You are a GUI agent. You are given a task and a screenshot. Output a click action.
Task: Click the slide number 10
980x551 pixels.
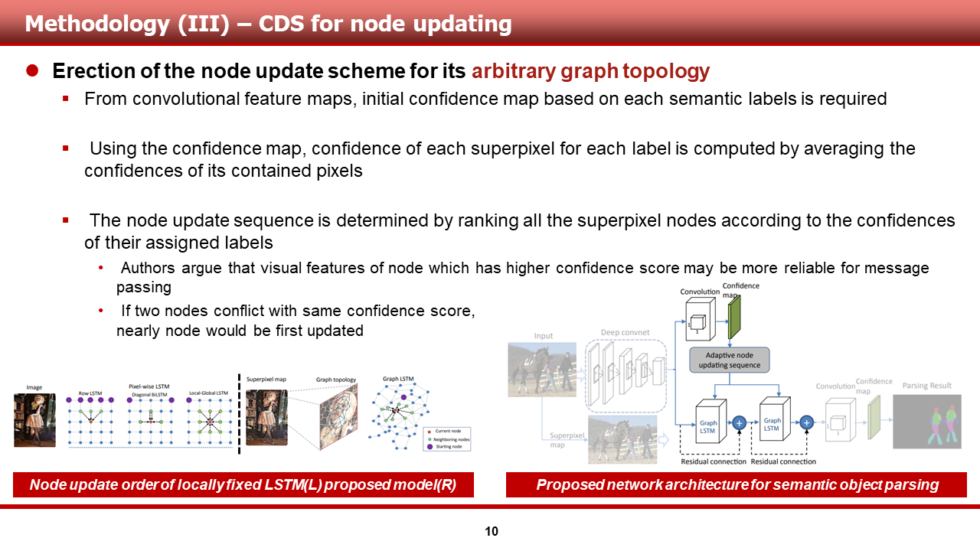click(492, 531)
